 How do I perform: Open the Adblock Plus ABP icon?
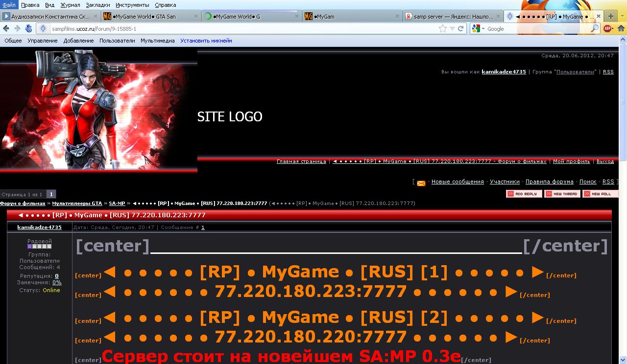click(608, 28)
